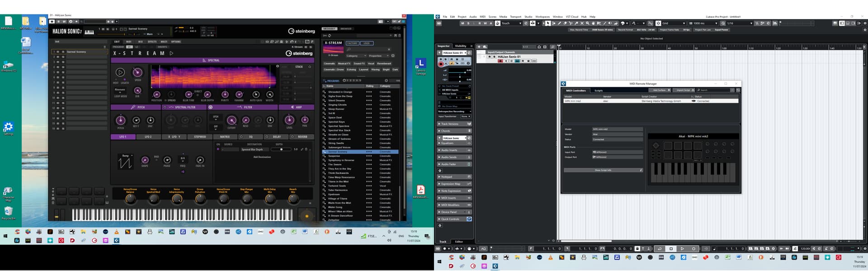Open the STEPMOD tab
This screenshot has width=868, height=271.
tap(200, 136)
